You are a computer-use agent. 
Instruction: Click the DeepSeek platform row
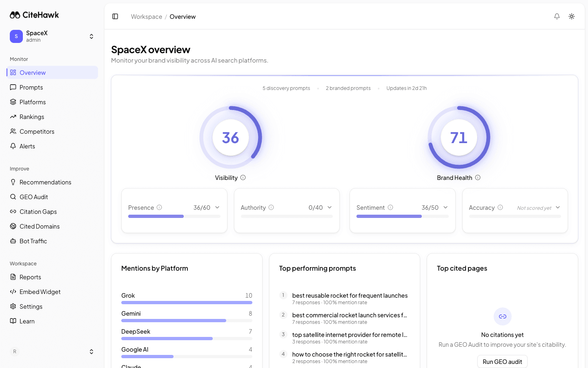pyautogui.click(x=187, y=334)
